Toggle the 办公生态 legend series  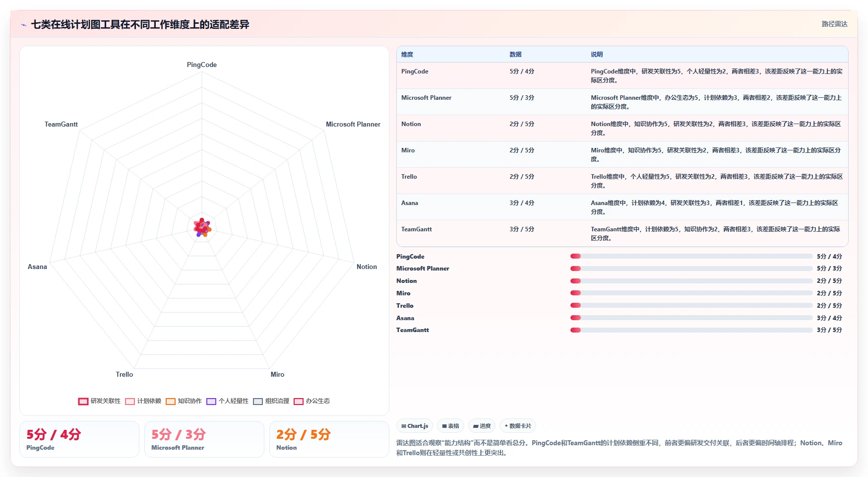pyautogui.click(x=312, y=401)
